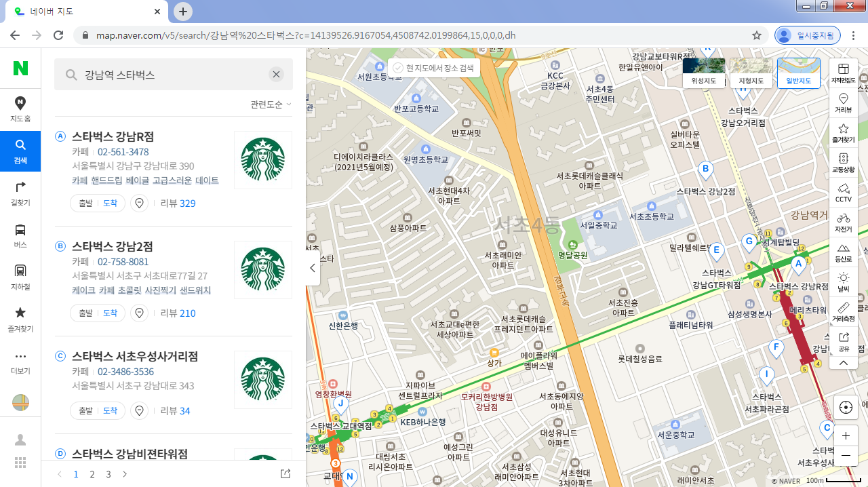Viewport: 868px width, 487px height.
Task: Open 지도 홈 in the sidebar
Action: pos(20,109)
